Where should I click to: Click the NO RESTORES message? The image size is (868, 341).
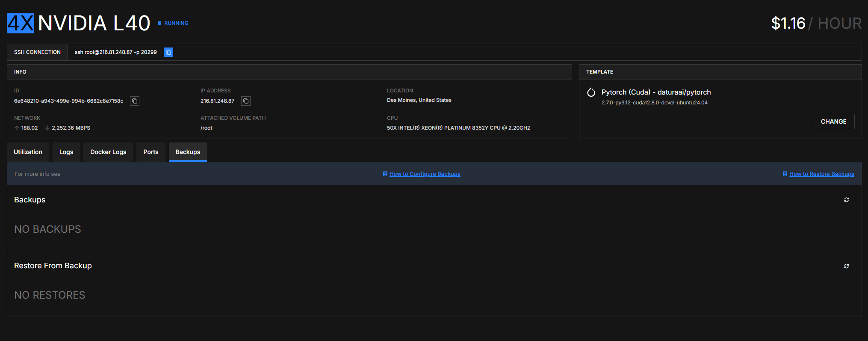[x=50, y=295]
